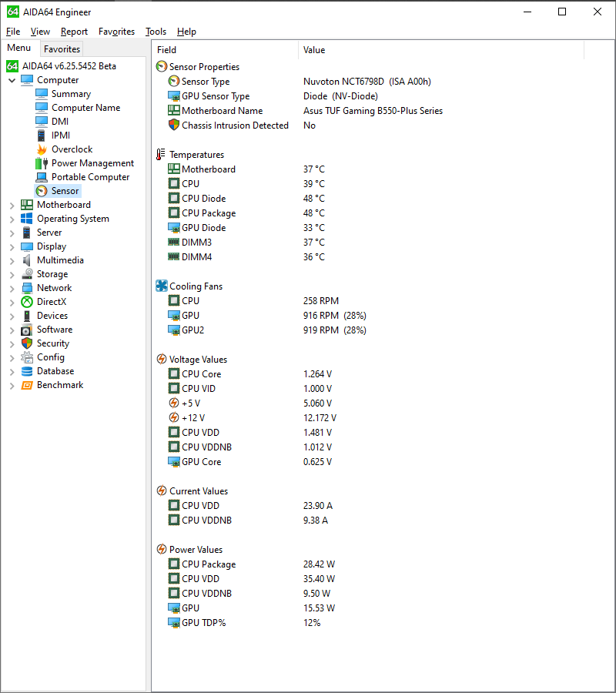Click the Portable Computer laptop icon
This screenshot has height=693, width=616.
[42, 177]
